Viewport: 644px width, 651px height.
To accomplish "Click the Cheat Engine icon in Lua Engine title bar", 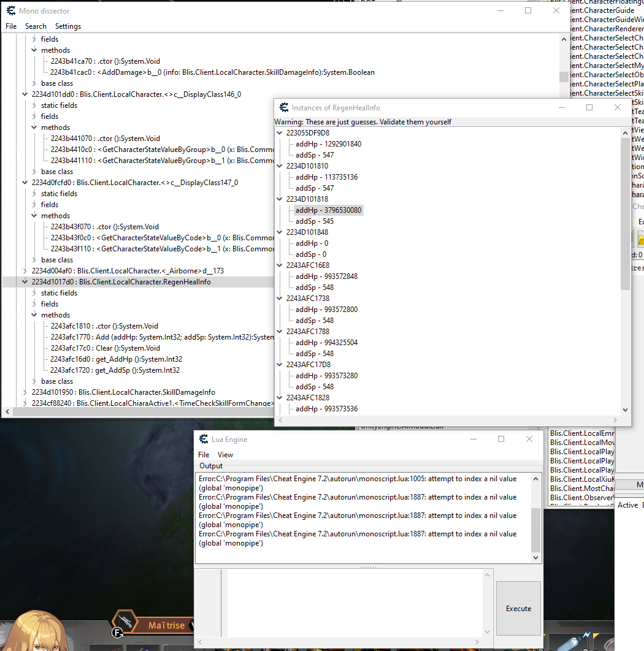I will (203, 439).
